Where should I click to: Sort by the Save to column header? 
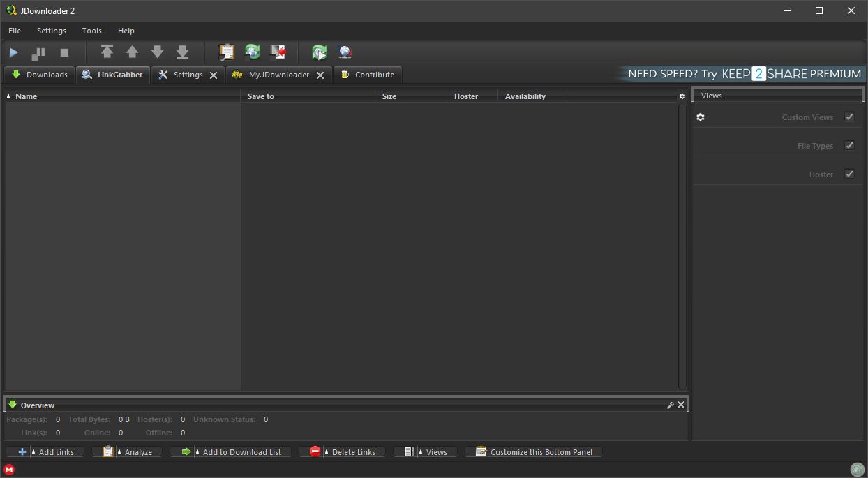308,96
